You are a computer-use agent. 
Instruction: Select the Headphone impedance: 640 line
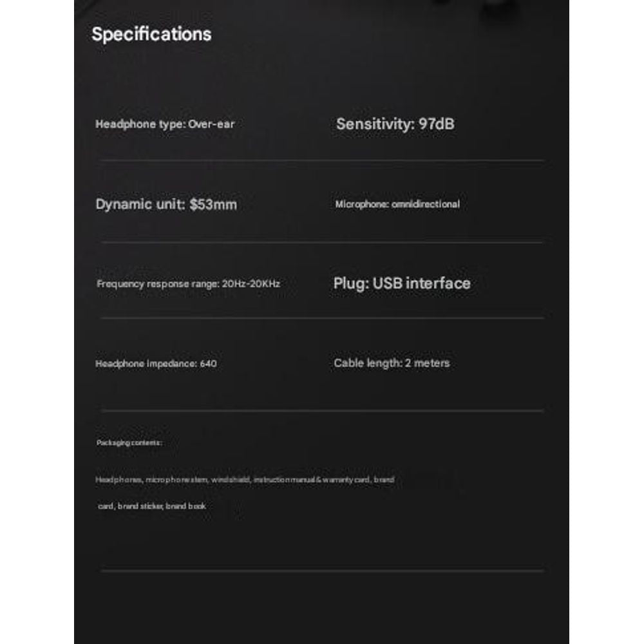156,363
